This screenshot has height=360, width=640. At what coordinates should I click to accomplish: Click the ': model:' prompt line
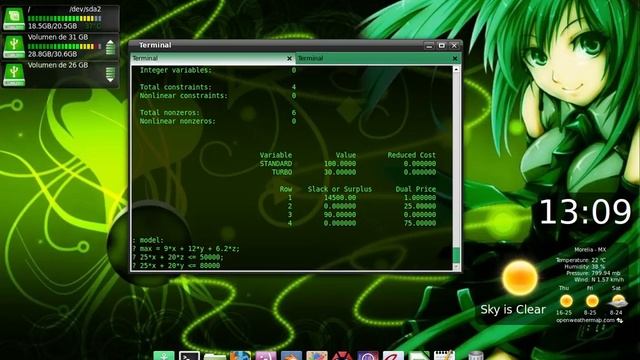click(x=148, y=240)
